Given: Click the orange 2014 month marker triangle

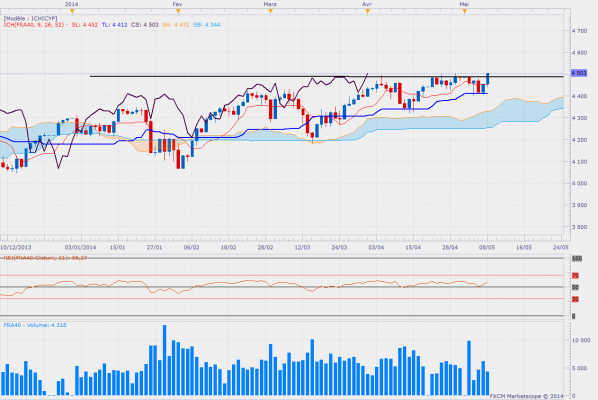Looking at the screenshot, I should (72, 12).
